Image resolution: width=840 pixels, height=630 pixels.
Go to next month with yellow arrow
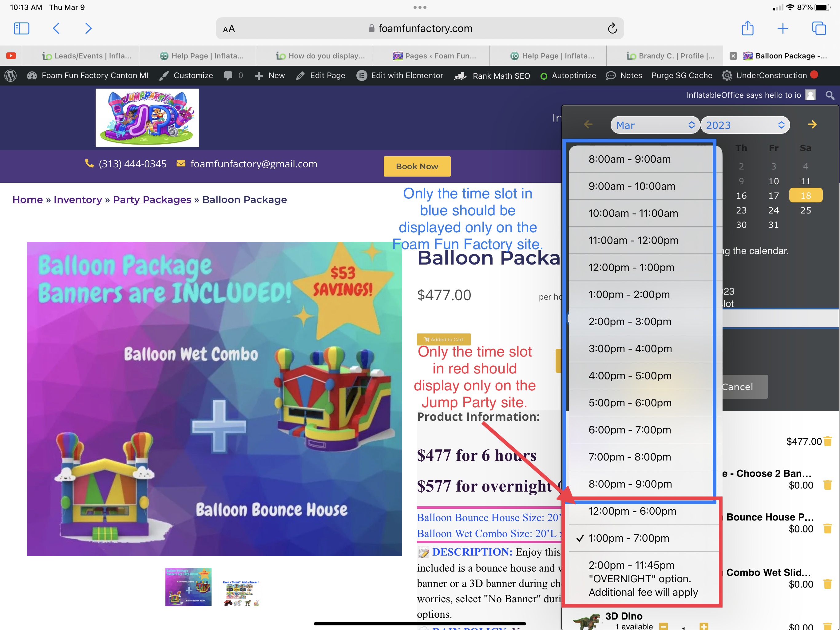pos(812,125)
